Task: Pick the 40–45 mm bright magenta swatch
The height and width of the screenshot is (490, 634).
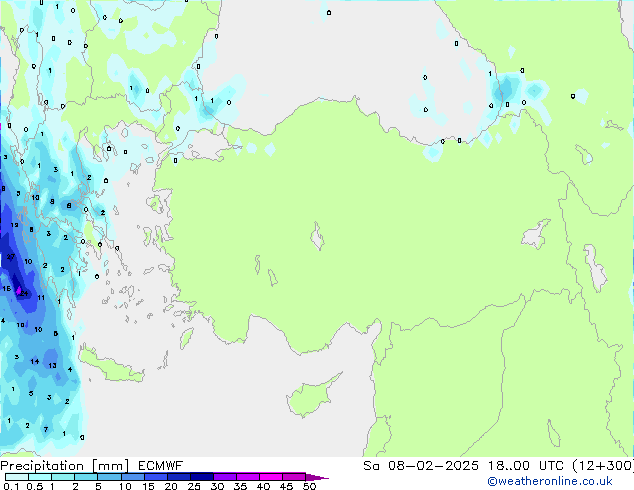Action: click(271, 477)
